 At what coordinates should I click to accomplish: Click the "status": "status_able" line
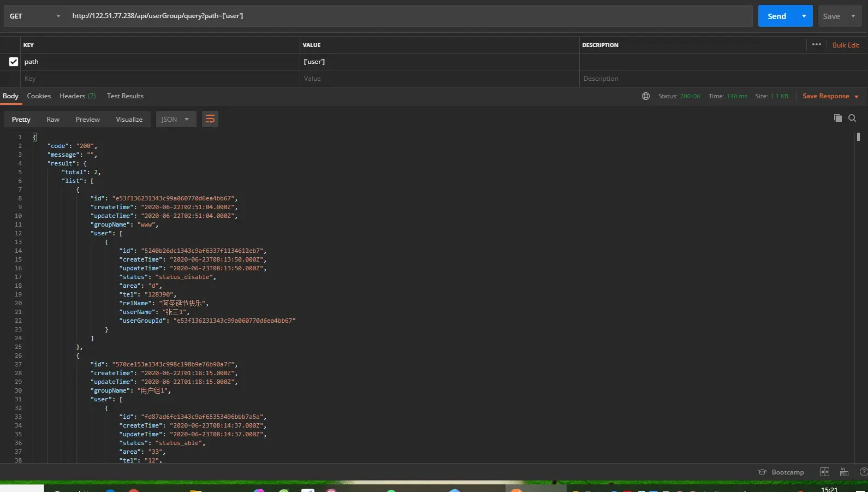[163, 443]
